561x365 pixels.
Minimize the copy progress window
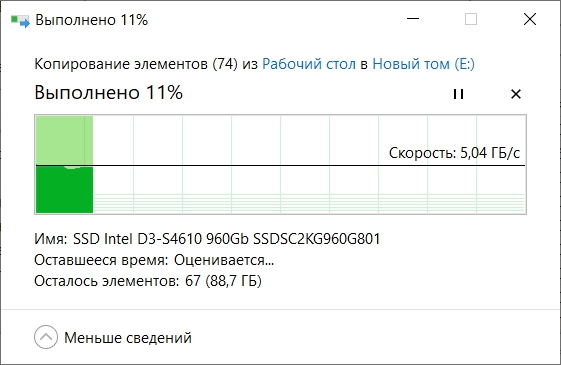[413, 19]
